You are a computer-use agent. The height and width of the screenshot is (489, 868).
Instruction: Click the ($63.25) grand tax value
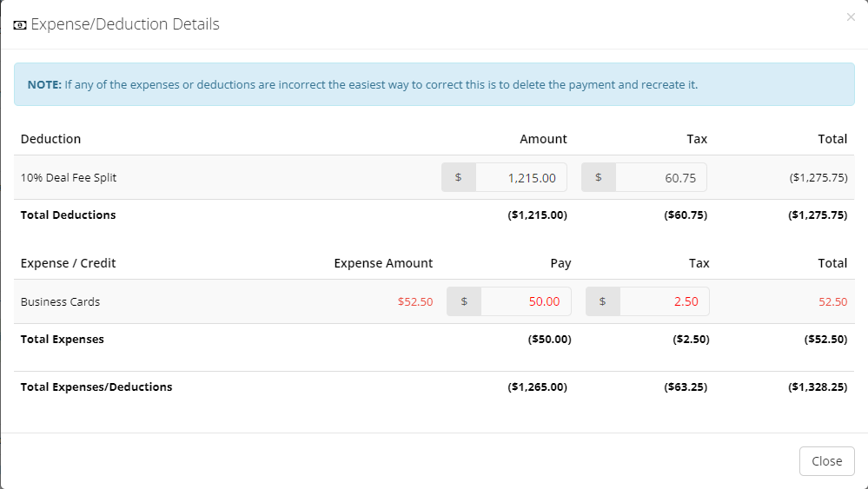tap(686, 387)
